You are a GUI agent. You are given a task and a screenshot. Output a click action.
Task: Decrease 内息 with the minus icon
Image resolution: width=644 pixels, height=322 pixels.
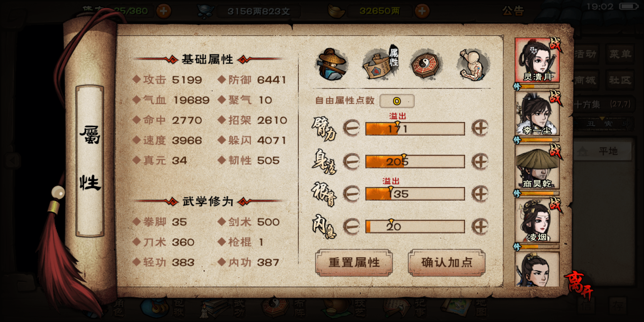(x=352, y=227)
